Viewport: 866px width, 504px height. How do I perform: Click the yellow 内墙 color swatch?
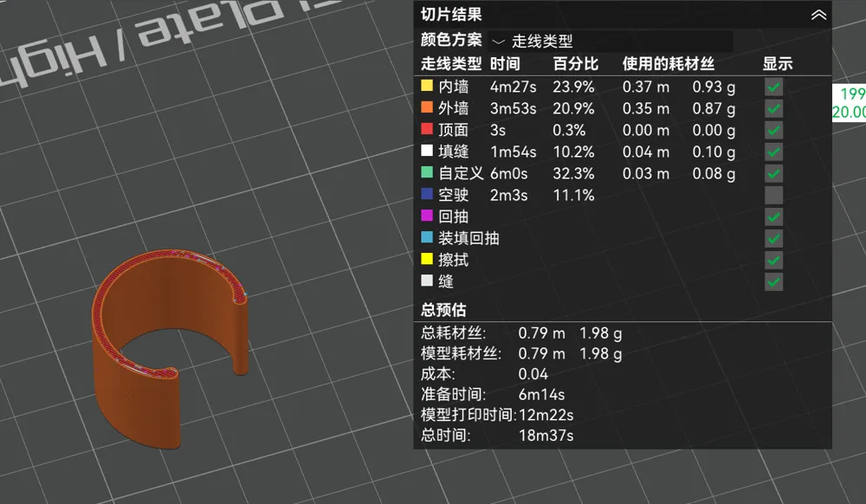(427, 86)
